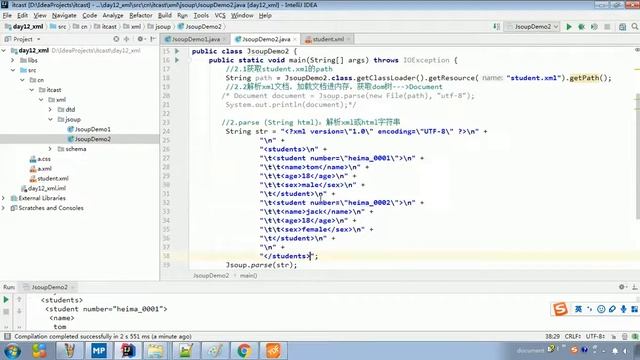Stop process icon in Run panel

6,311
